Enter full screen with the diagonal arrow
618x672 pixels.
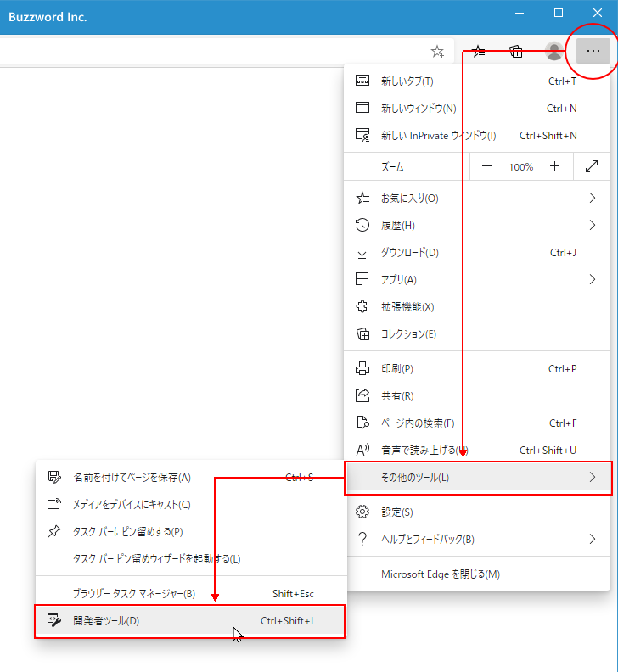(x=592, y=166)
